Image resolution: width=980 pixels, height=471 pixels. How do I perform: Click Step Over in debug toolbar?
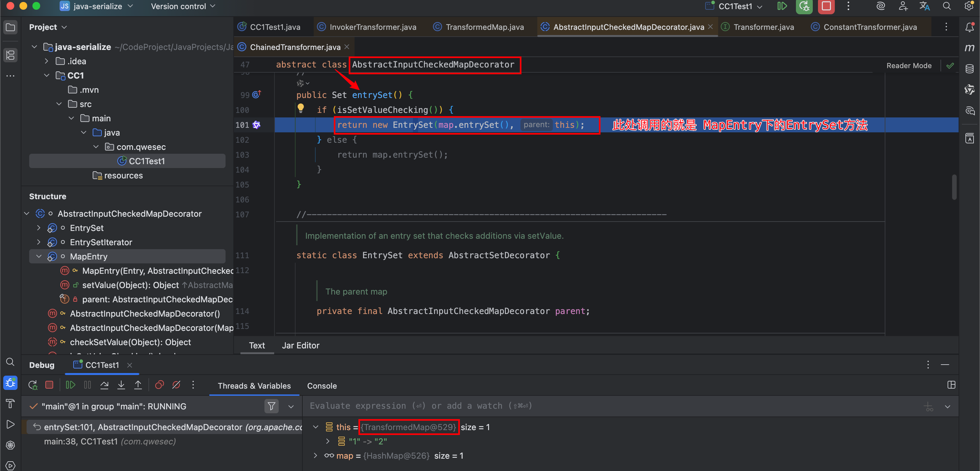(104, 385)
